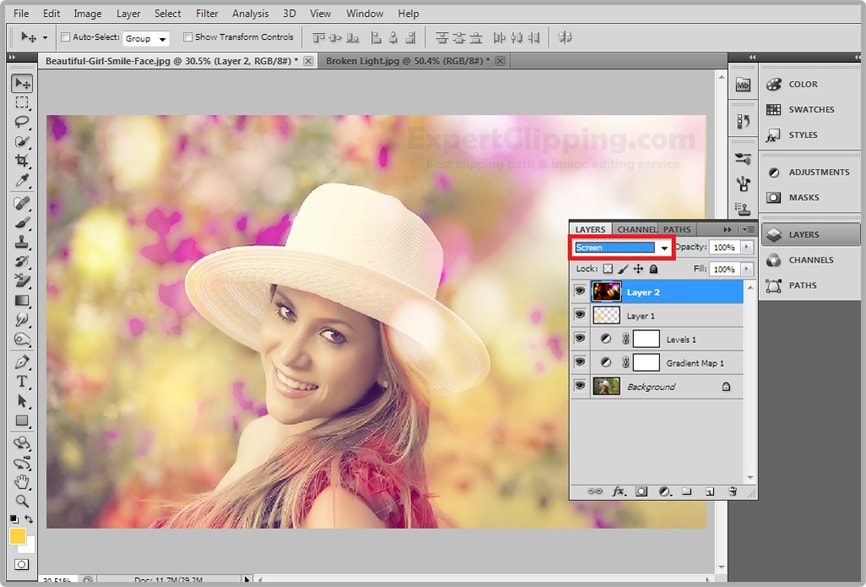Click the delete layer trash icon
Viewport: 866px width, 587px height.
732,492
